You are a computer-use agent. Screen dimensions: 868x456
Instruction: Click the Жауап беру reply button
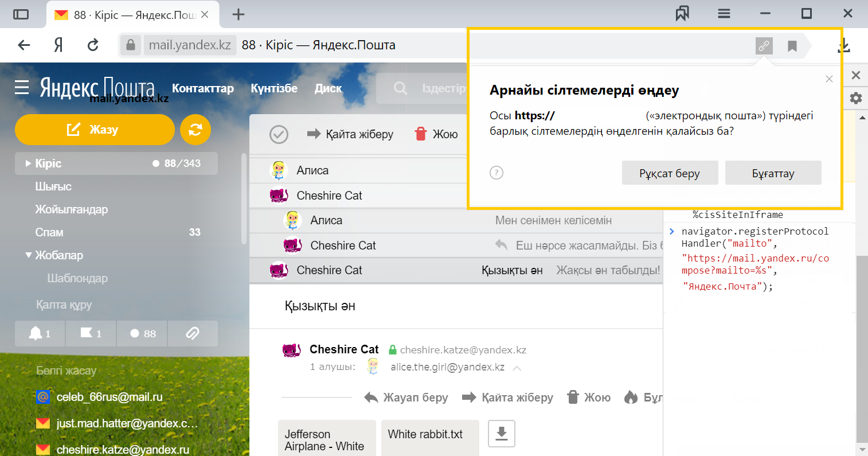click(x=406, y=397)
